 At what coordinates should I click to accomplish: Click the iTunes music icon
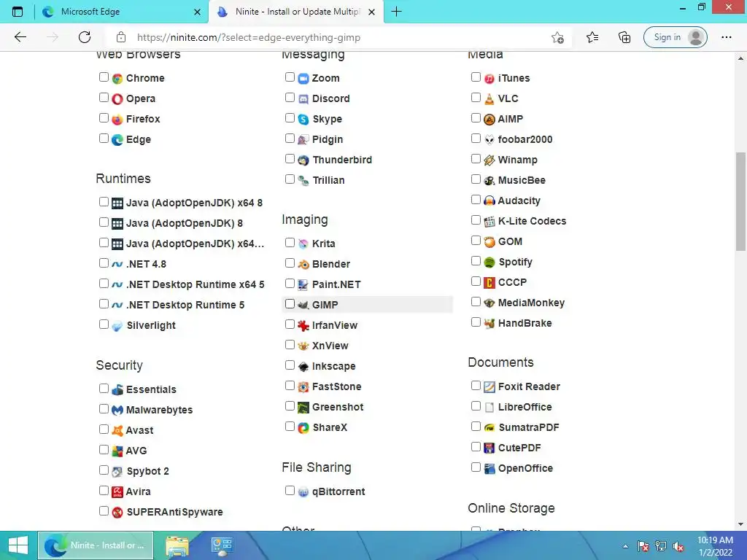point(489,79)
